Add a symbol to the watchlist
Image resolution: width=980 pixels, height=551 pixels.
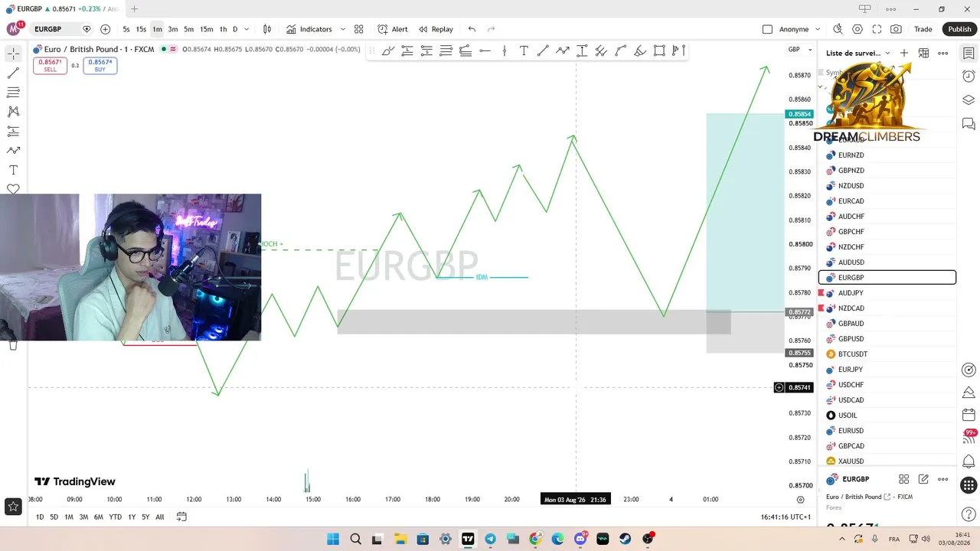[904, 53]
